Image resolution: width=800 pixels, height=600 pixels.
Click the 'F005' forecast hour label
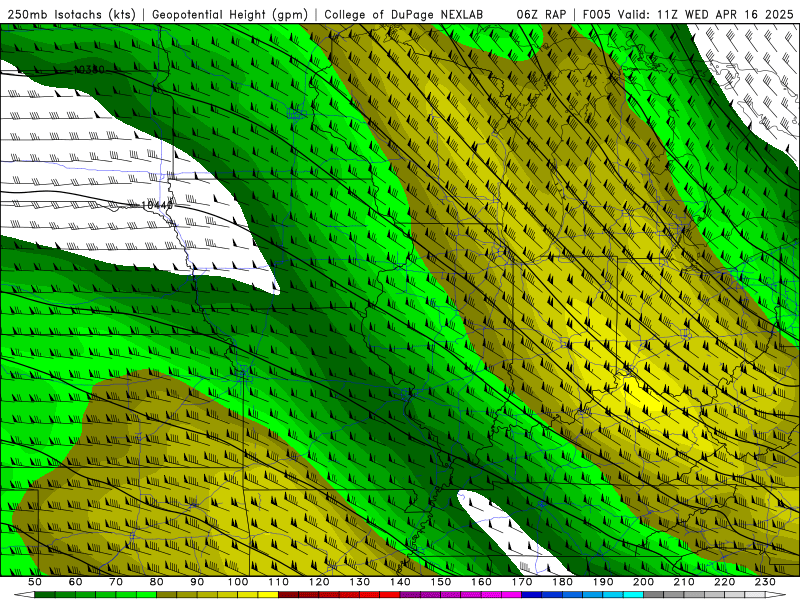tap(596, 14)
